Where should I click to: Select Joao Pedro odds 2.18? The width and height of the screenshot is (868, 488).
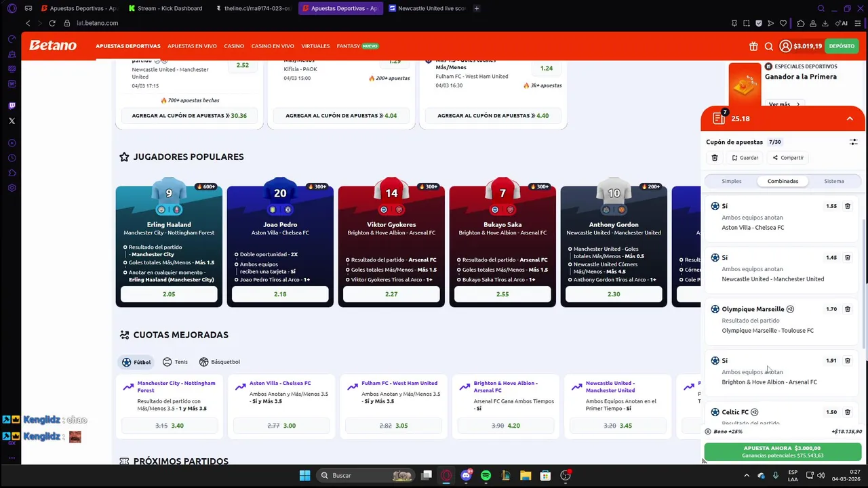[280, 294]
